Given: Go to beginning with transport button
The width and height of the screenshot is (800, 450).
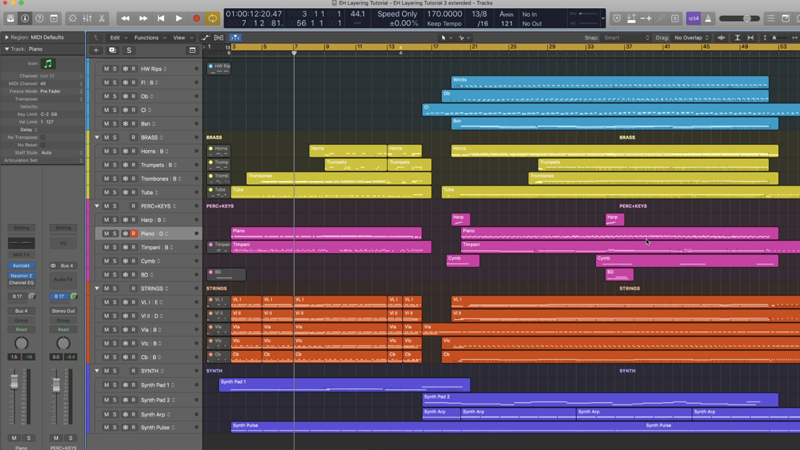Looking at the screenshot, I should [161, 18].
